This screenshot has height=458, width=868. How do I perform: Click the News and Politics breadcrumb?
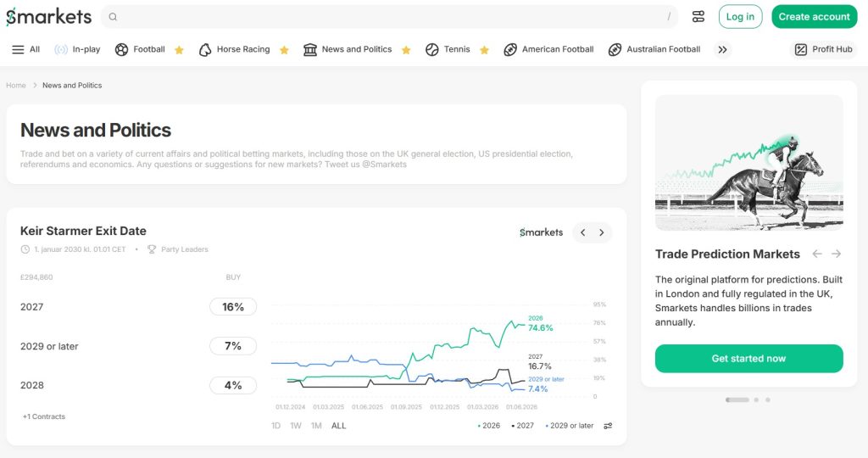(x=72, y=86)
